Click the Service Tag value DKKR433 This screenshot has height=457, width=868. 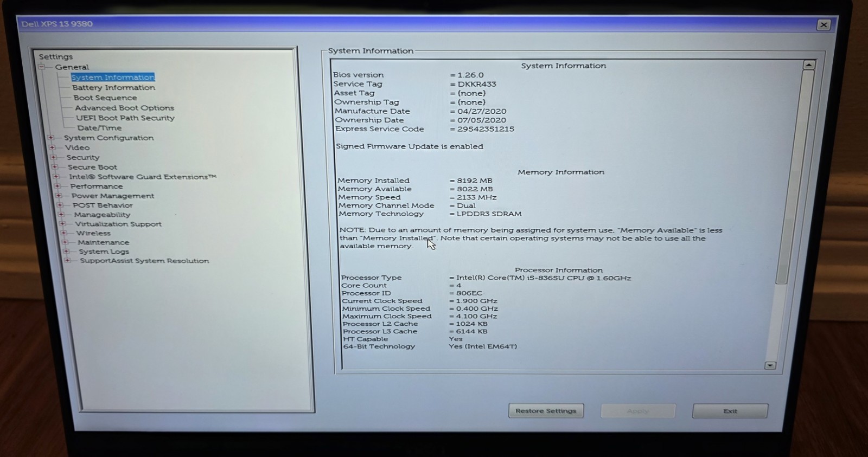(477, 84)
